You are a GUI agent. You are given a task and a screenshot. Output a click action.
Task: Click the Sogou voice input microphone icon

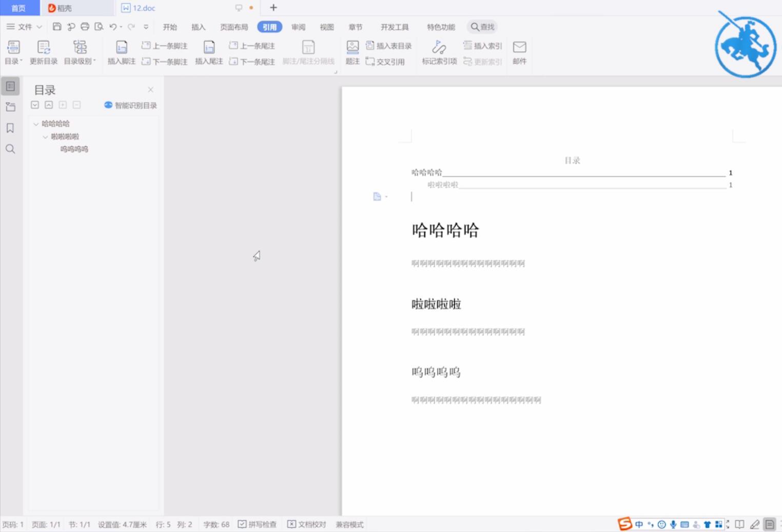click(x=673, y=524)
